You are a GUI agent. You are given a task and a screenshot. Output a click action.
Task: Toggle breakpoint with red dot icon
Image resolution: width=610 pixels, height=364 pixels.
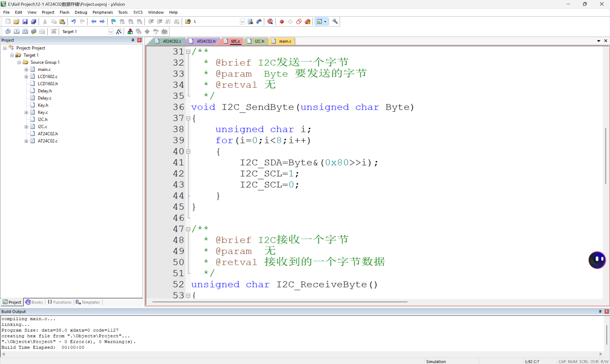[282, 22]
